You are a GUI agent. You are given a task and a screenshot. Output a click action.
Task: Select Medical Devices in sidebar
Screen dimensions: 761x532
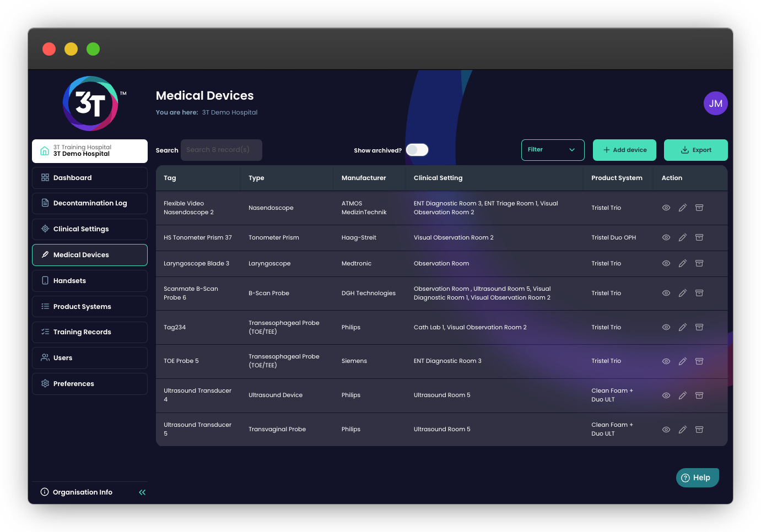[x=90, y=255]
